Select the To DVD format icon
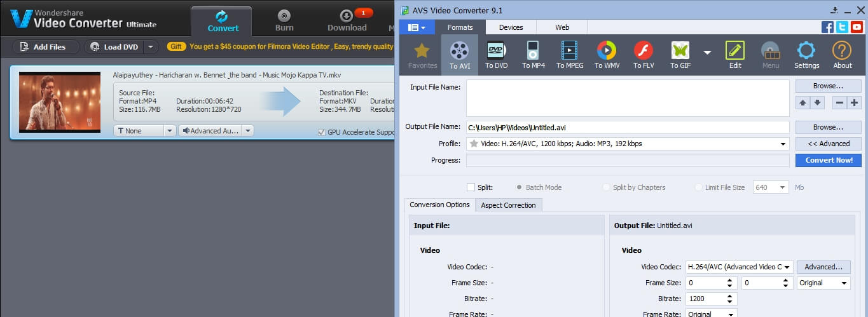This screenshot has width=868, height=317. coord(496,55)
